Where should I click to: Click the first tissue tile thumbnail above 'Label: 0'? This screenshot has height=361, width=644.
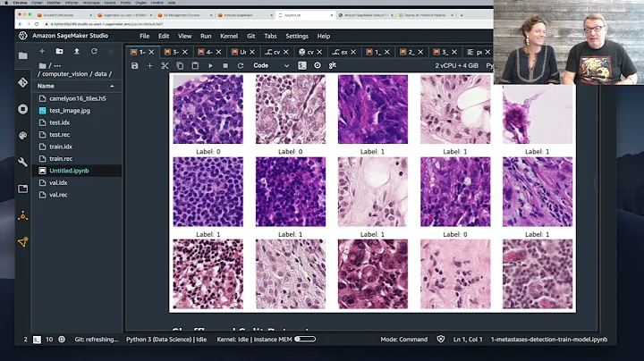click(208, 109)
